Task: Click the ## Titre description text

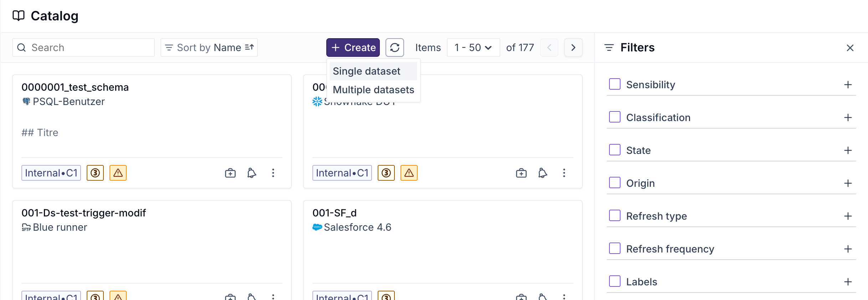Action: point(40,132)
